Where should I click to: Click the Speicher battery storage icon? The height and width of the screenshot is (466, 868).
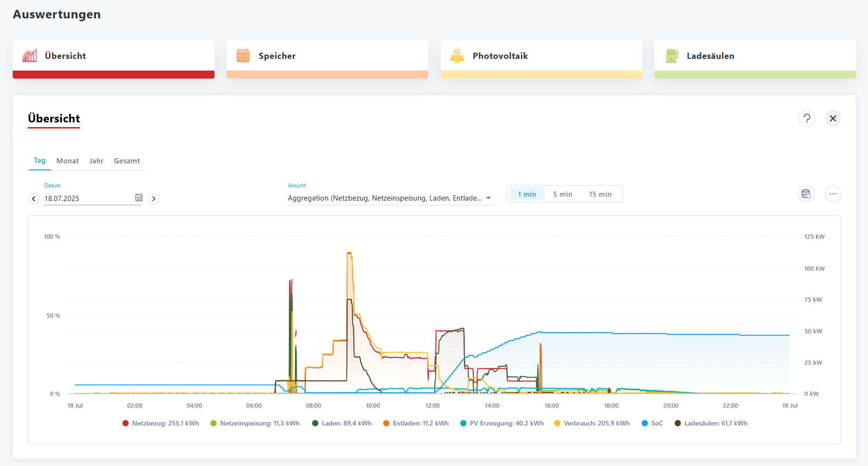tap(243, 56)
